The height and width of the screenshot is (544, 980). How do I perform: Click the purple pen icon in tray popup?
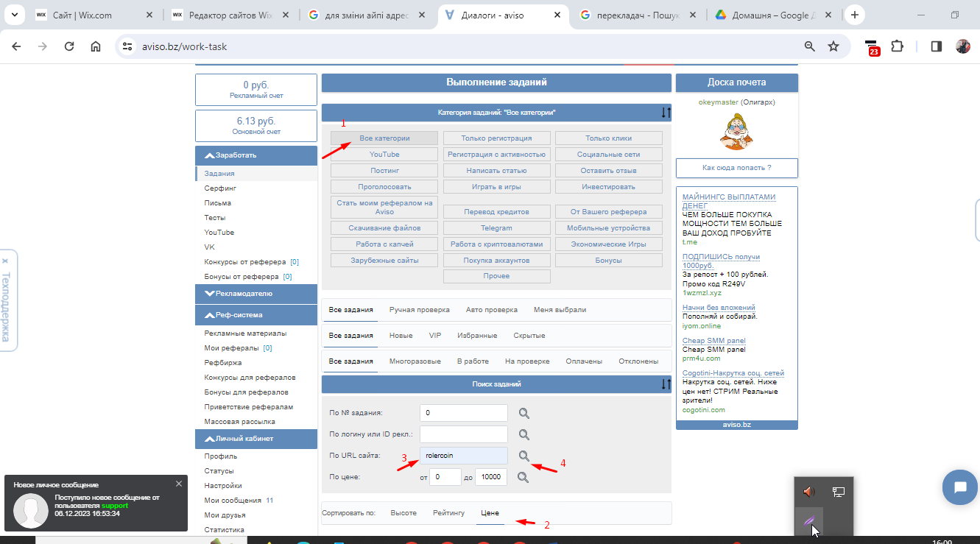[x=809, y=521]
